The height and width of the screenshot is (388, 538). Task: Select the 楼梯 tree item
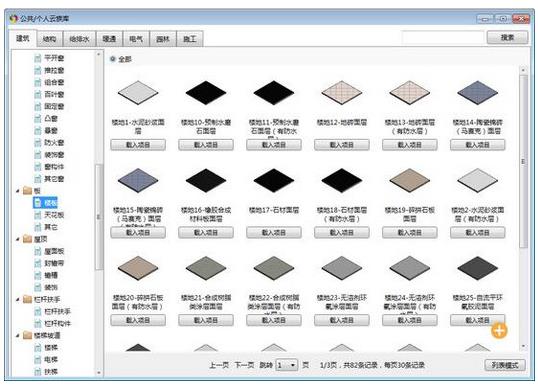point(51,348)
